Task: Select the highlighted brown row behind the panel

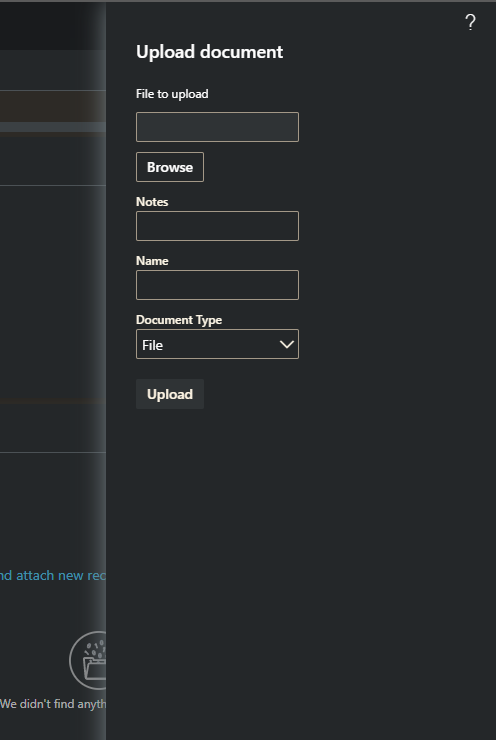Action: [53, 107]
